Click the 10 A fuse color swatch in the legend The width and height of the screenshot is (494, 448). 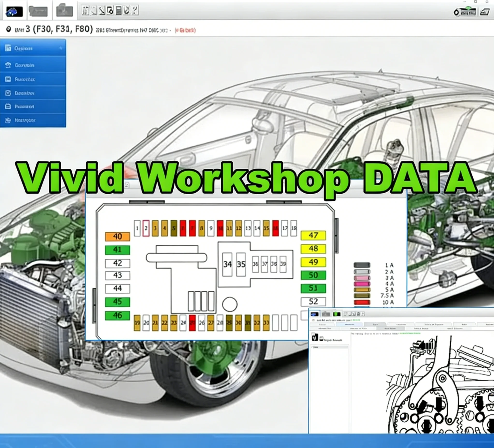coord(361,302)
